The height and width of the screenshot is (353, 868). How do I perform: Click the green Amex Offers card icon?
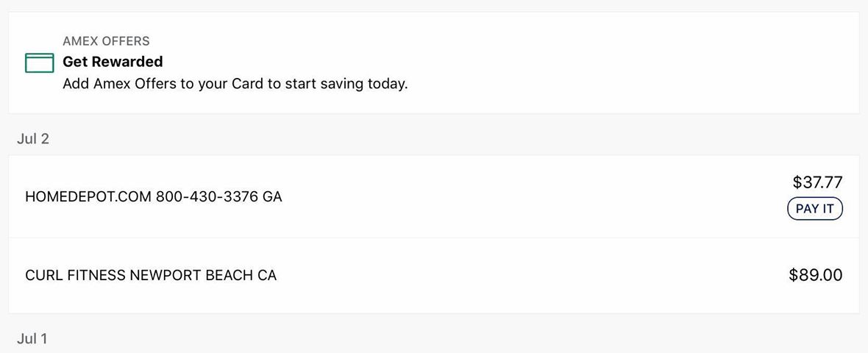click(39, 63)
